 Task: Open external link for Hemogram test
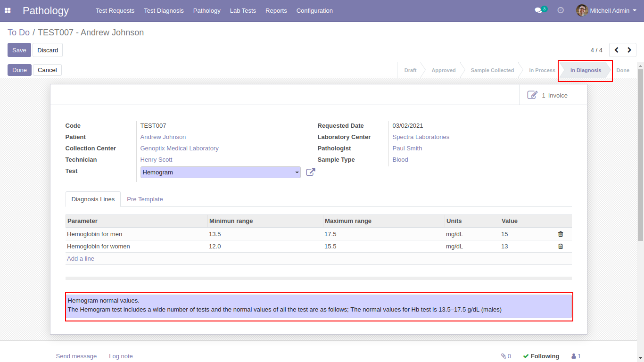(310, 172)
